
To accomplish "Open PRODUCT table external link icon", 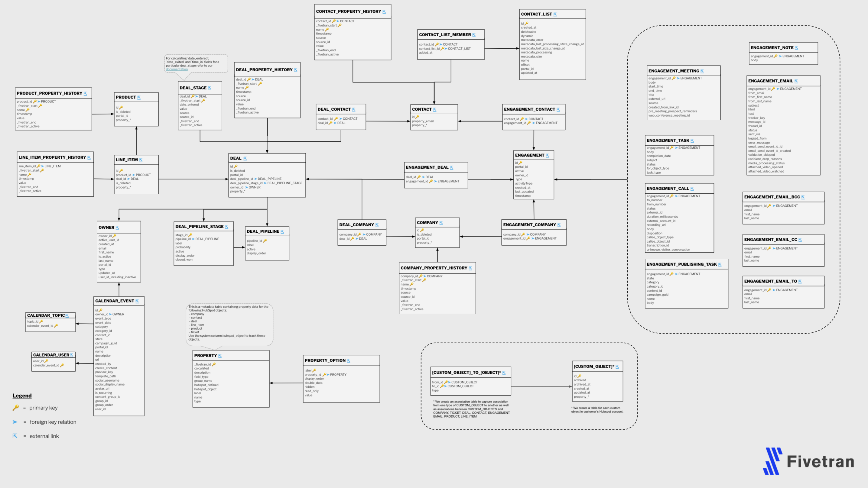I will tap(139, 98).
